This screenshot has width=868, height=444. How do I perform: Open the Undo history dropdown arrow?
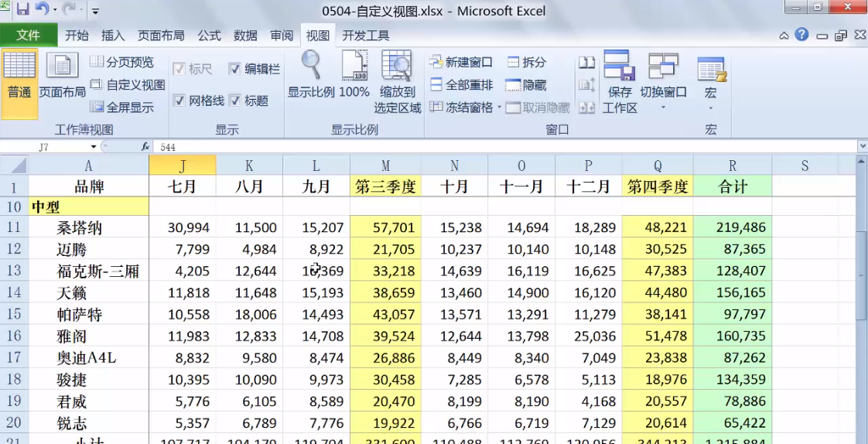tap(55, 11)
